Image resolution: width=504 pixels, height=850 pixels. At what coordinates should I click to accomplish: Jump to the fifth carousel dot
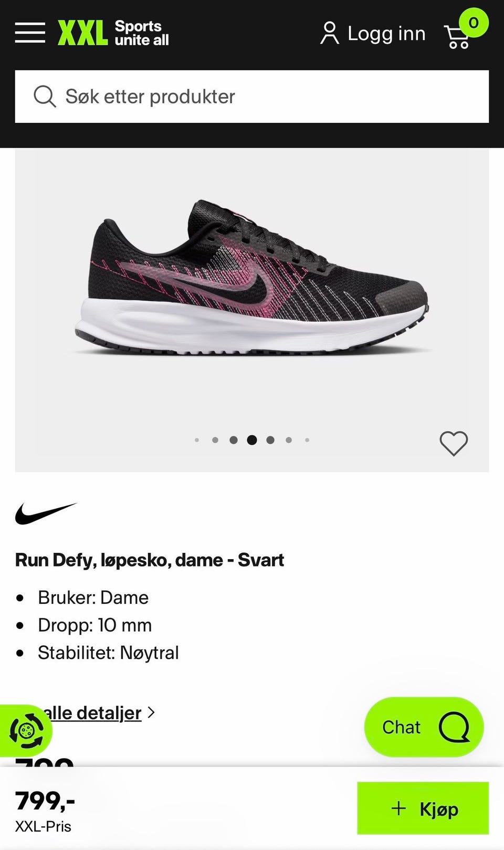pos(270,440)
